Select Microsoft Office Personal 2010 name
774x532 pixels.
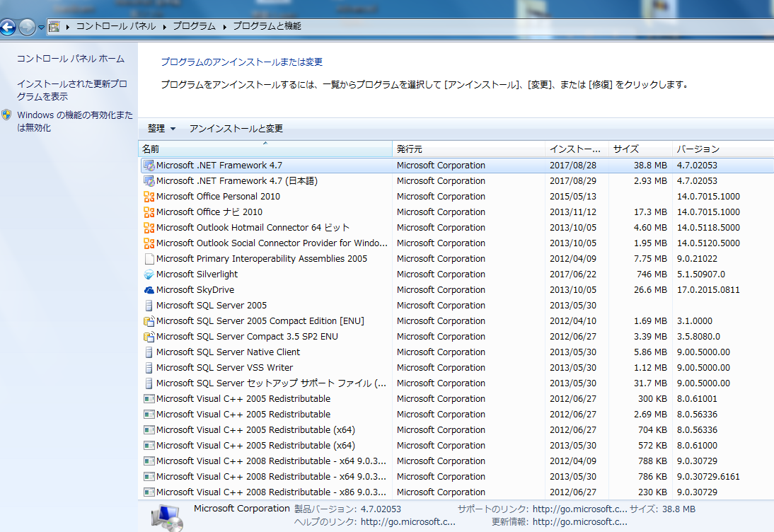click(x=218, y=197)
